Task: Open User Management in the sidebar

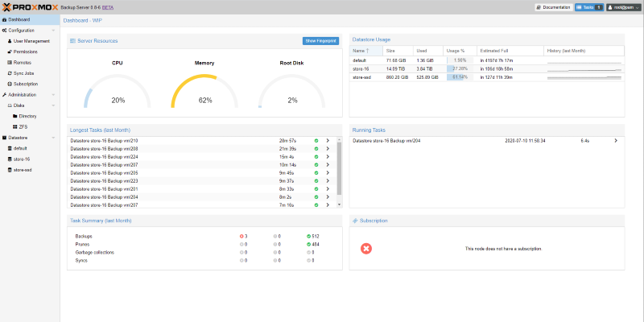Action: [31, 40]
